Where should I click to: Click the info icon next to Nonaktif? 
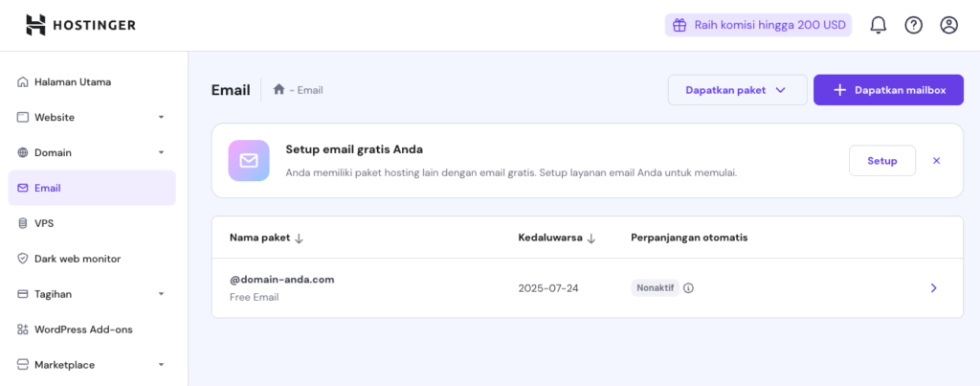[688, 287]
